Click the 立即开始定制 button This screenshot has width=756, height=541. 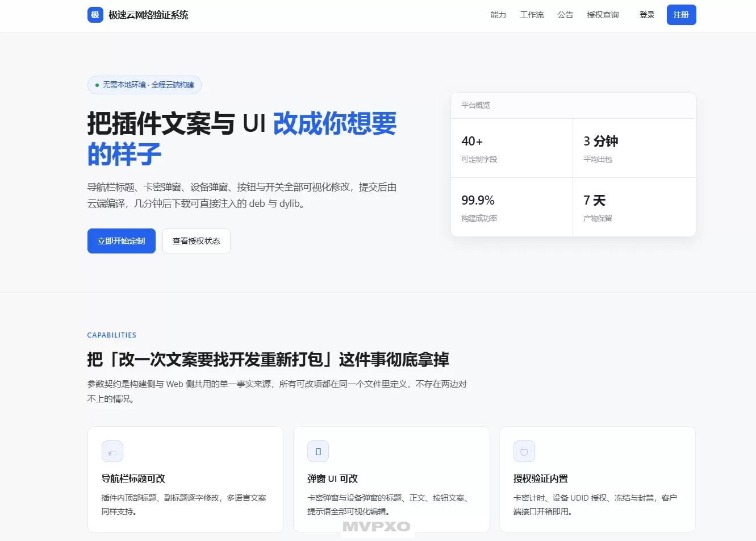point(121,241)
